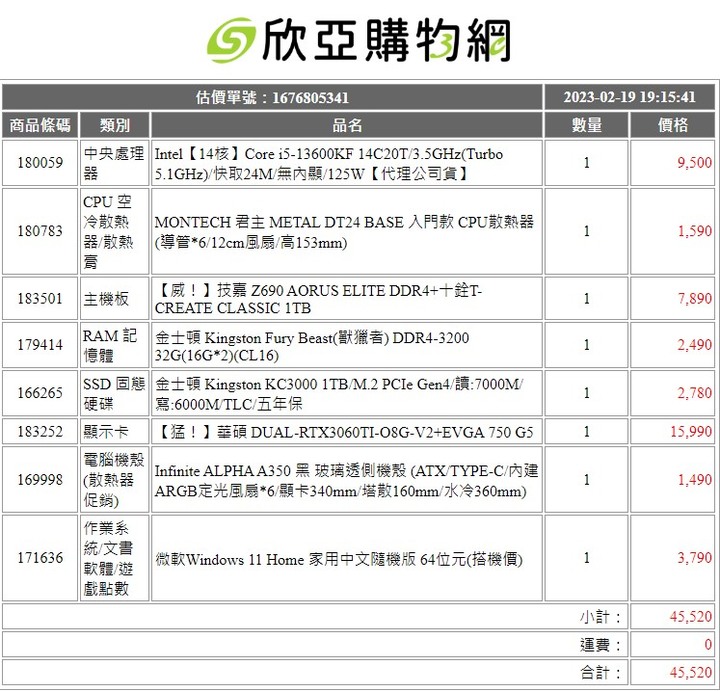This screenshot has width=720, height=691.
Task: Click Kingston KC3000 1TB product name
Action: 339,393
